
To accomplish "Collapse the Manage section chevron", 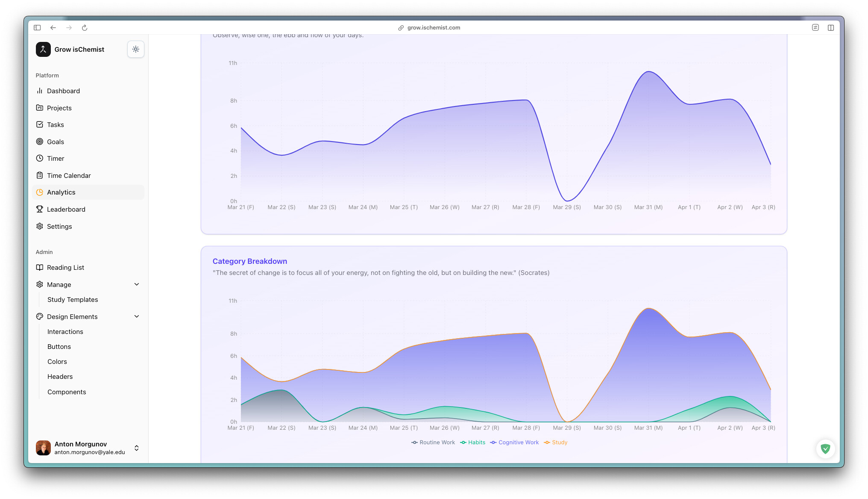I will (137, 284).
